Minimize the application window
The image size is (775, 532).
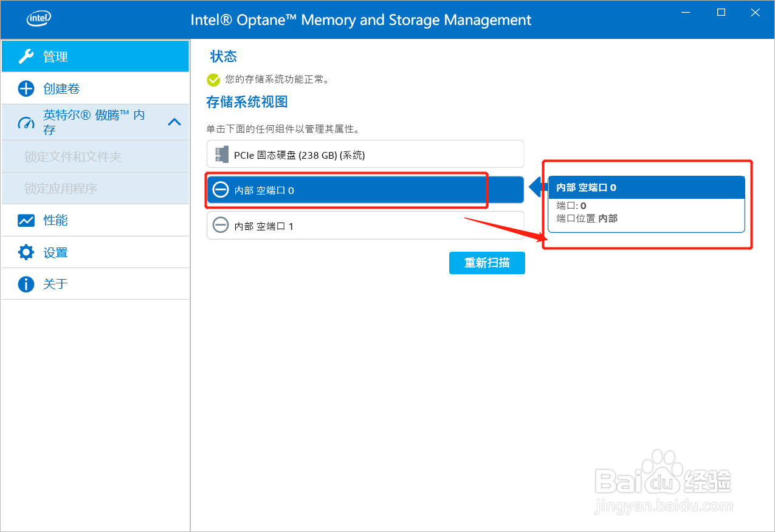coord(686,12)
